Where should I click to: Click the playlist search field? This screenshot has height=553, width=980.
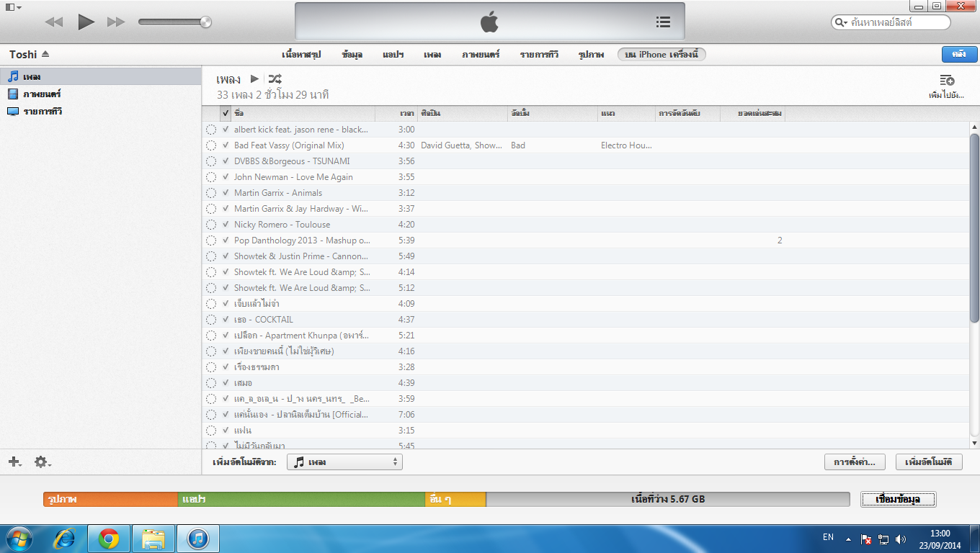tap(891, 22)
